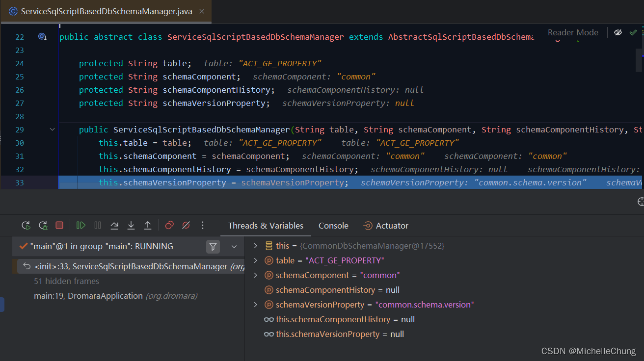Screen dimensions: 644x361
Task: Click the Step Into icon
Action: pyautogui.click(x=131, y=225)
